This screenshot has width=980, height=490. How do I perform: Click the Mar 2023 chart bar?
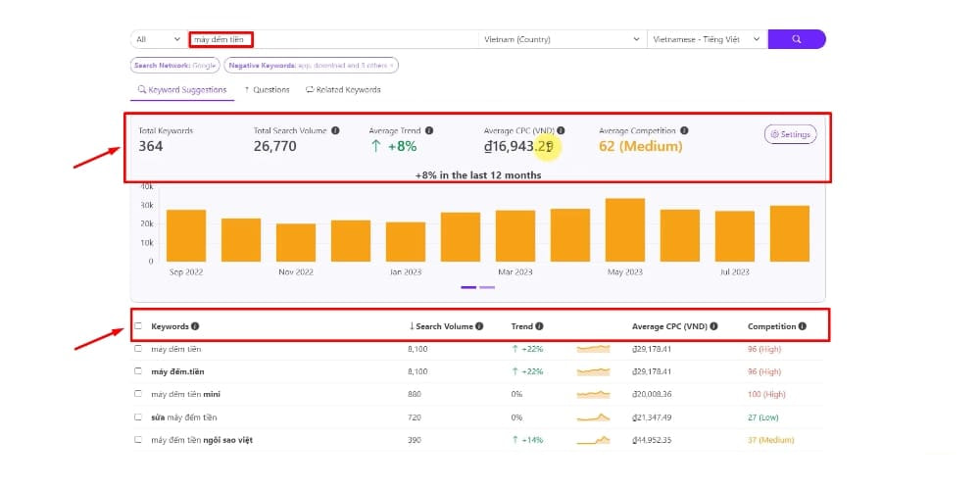click(x=515, y=236)
